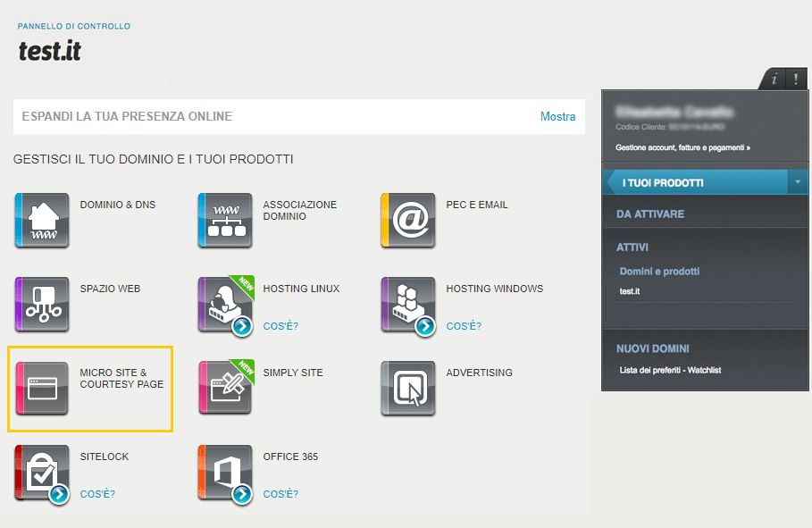Click Cos'è? link under Hosting Linux
The width and height of the screenshot is (812, 528).
(x=280, y=326)
